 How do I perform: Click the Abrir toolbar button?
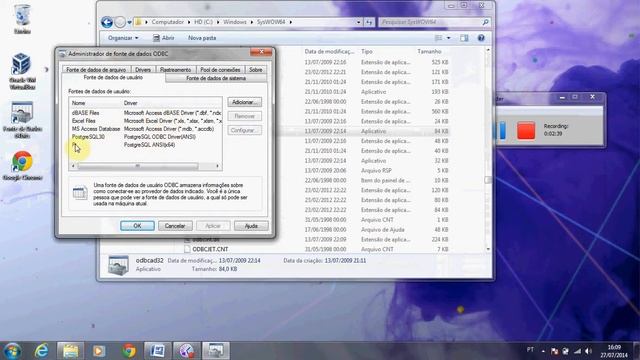(164, 38)
